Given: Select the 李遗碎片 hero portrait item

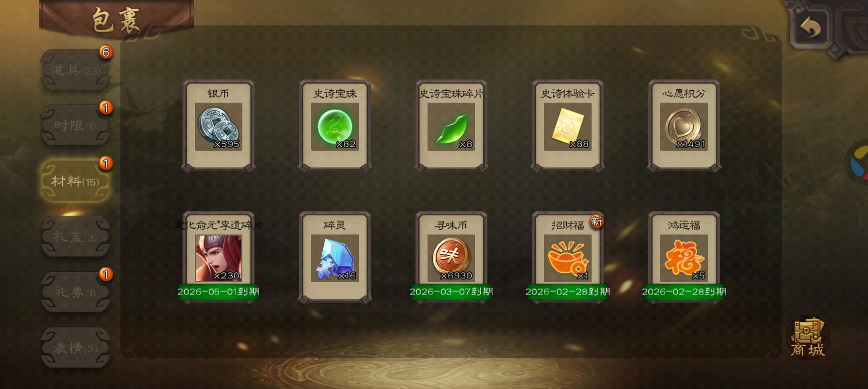Looking at the screenshot, I should coord(219,257).
